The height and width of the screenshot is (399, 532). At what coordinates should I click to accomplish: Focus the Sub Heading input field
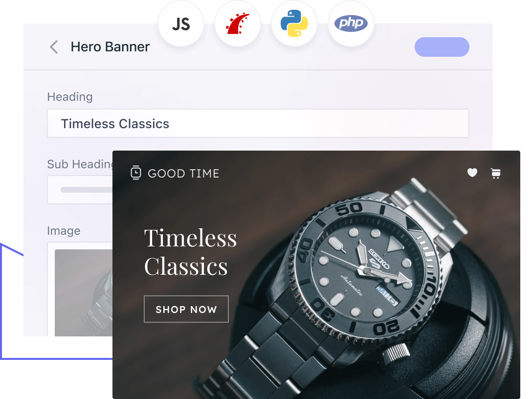click(x=80, y=190)
